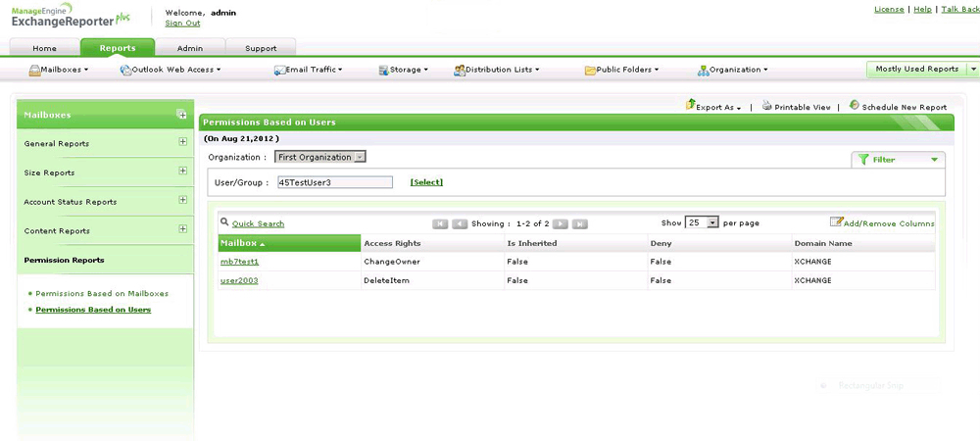
Task: Select the DeleteItem access rights cell
Action: (432, 280)
